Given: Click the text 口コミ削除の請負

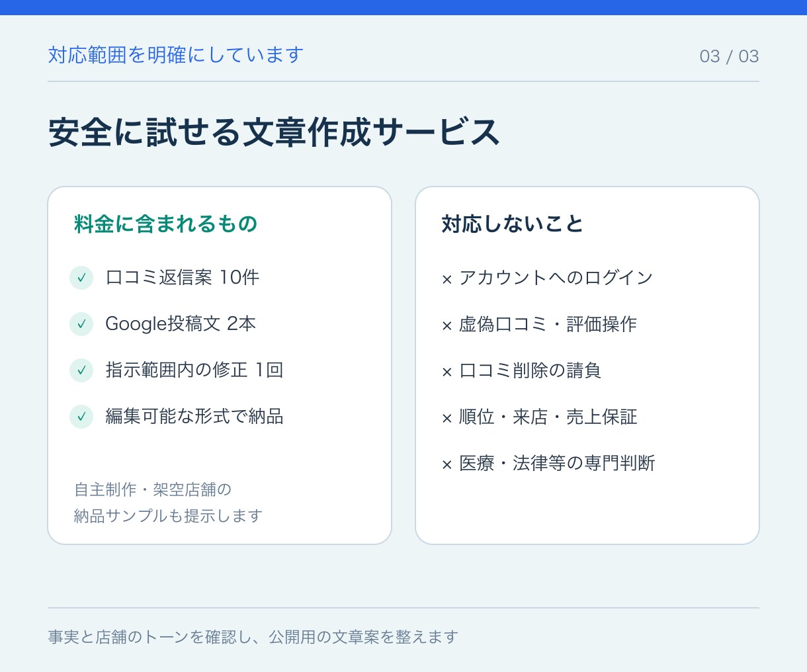Looking at the screenshot, I should [531, 370].
